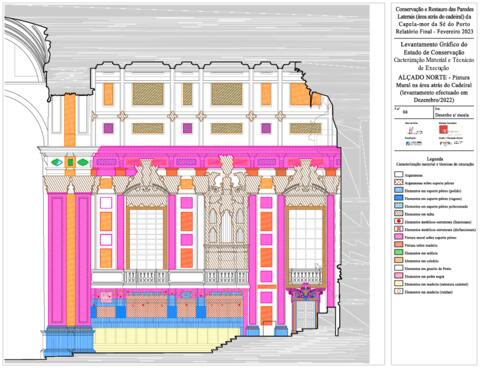
Task: Click the green square between the green diamonds
Action: click(70, 162)
